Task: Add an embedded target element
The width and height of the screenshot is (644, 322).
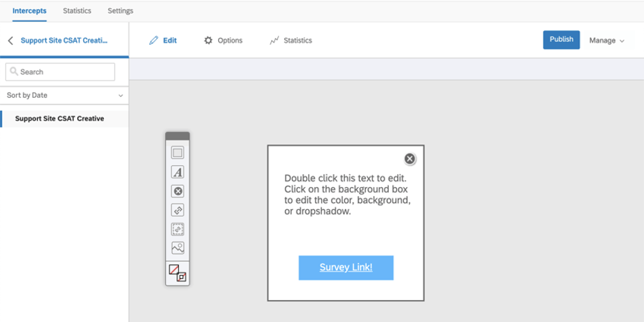Action: coord(178,229)
